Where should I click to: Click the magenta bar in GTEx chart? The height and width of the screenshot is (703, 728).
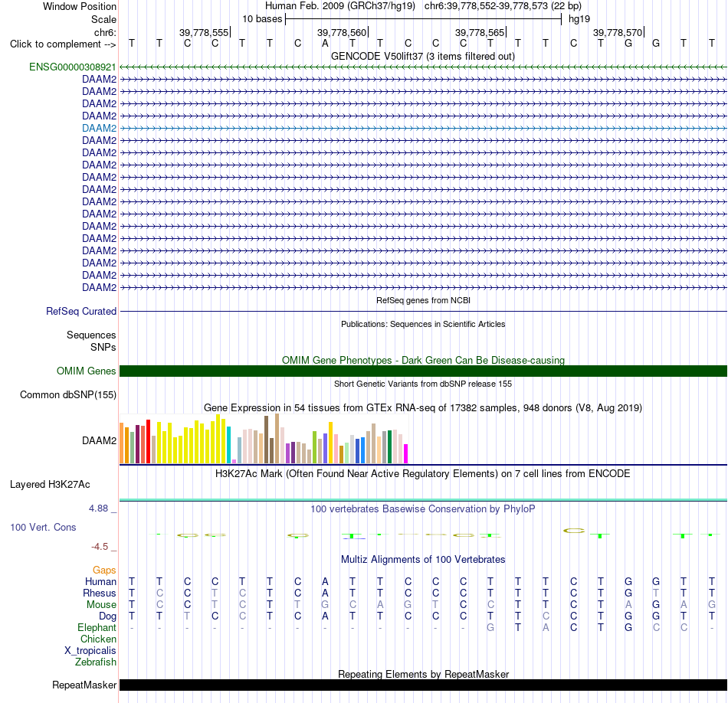[x=406, y=454]
